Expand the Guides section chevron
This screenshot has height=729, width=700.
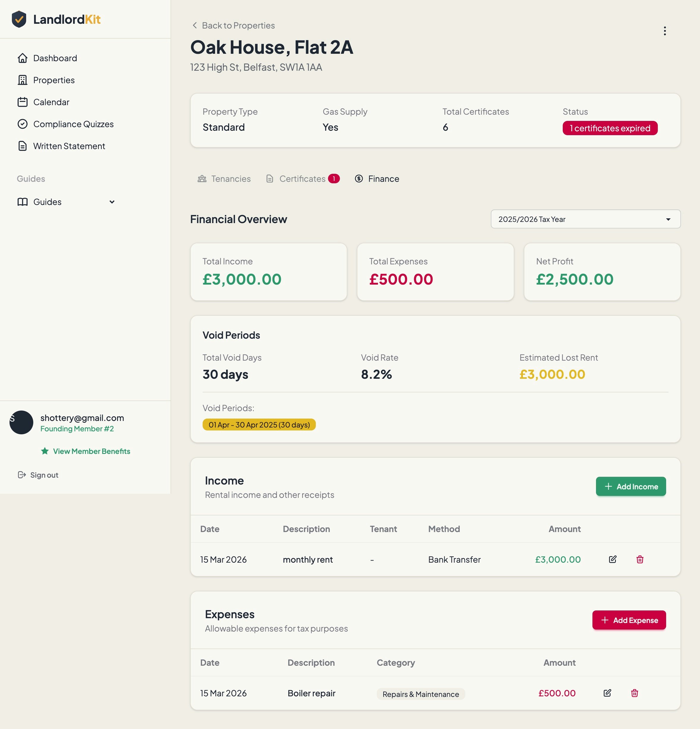click(x=112, y=202)
